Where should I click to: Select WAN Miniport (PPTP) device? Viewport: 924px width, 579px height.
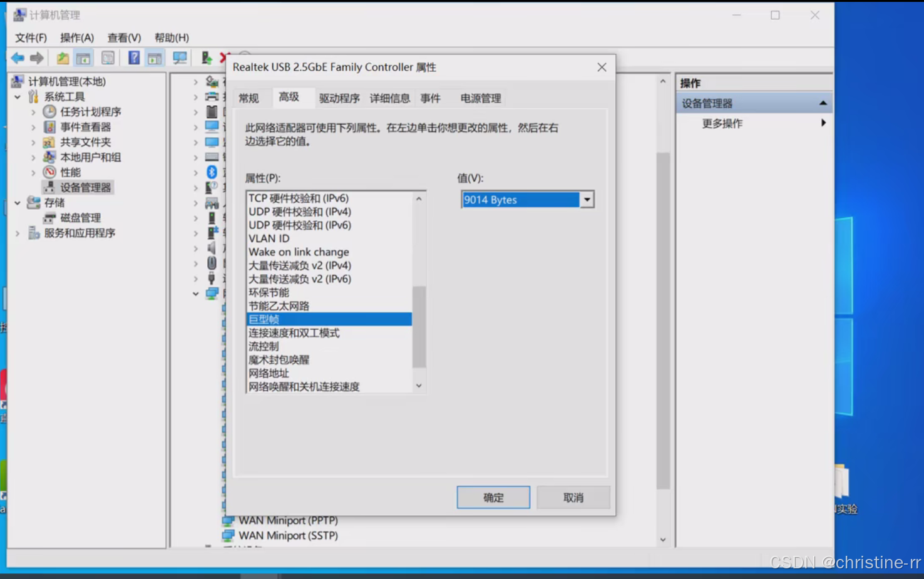pos(288,521)
